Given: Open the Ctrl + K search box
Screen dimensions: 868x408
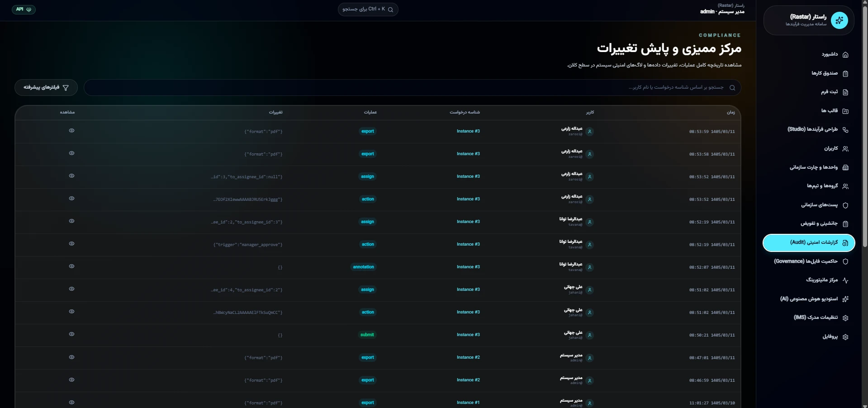Looking at the screenshot, I should tap(368, 9).
